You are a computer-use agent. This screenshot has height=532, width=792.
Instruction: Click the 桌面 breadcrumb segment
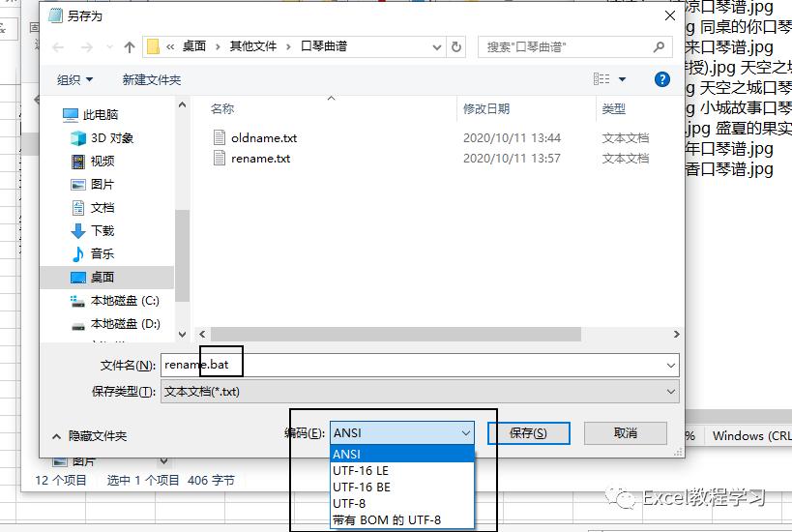194,46
